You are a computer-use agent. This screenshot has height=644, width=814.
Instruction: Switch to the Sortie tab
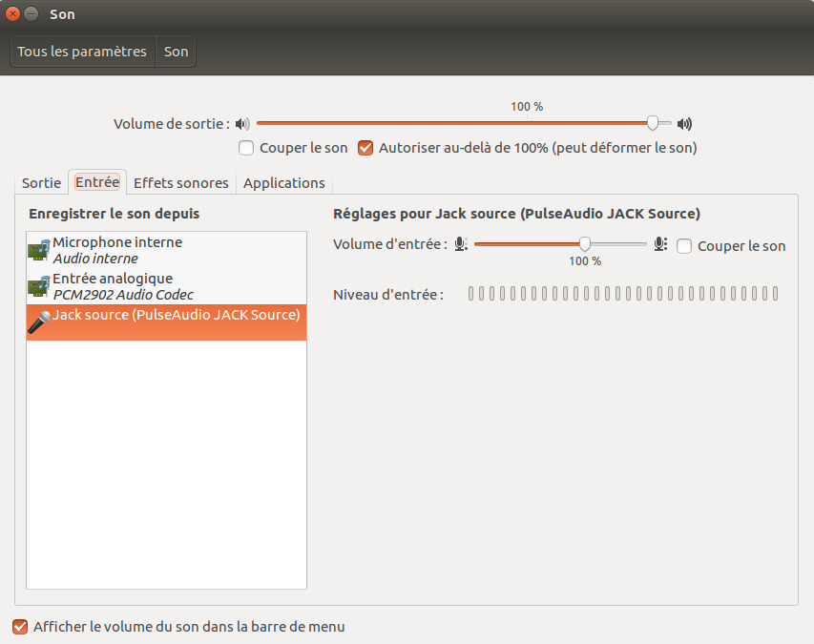click(42, 182)
